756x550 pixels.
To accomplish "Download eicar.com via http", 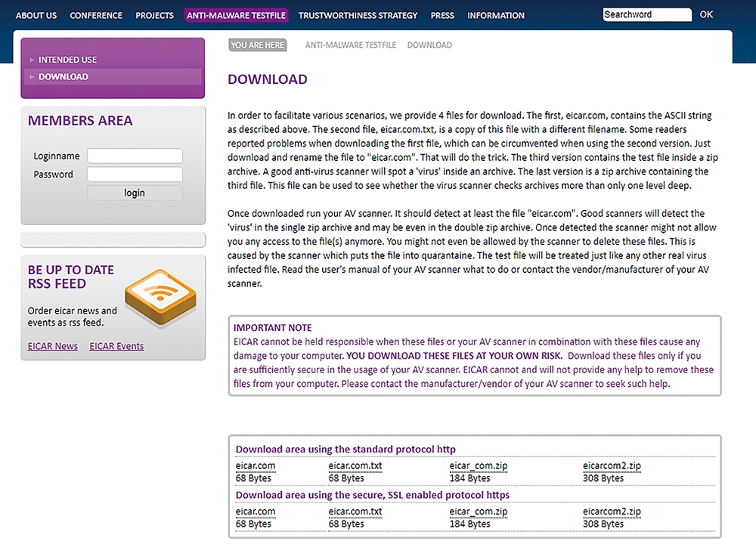I will click(256, 465).
